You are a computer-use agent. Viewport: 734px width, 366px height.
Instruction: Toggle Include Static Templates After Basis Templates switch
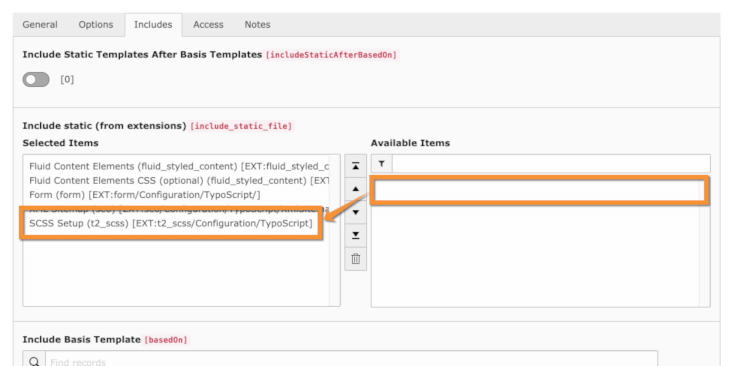pyautogui.click(x=36, y=80)
